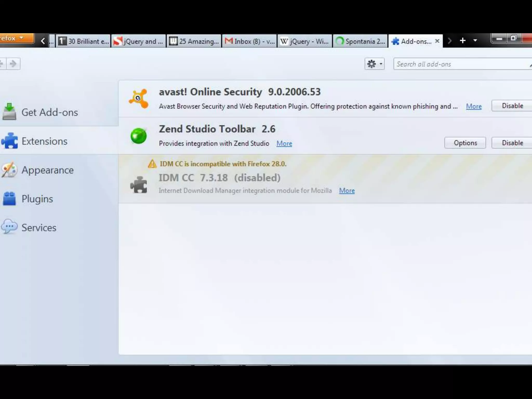532x399 pixels.
Task: Click the IDM CC incompatible warning text
Action: click(x=223, y=164)
